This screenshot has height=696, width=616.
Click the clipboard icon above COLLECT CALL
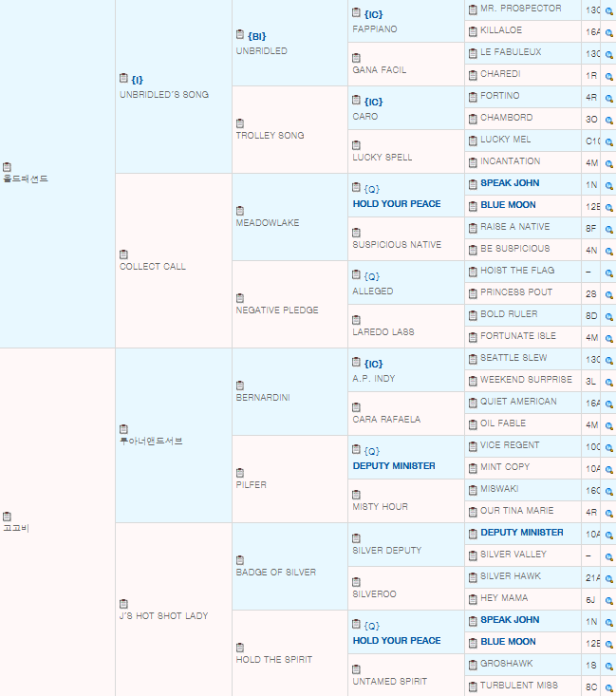pyautogui.click(x=124, y=254)
